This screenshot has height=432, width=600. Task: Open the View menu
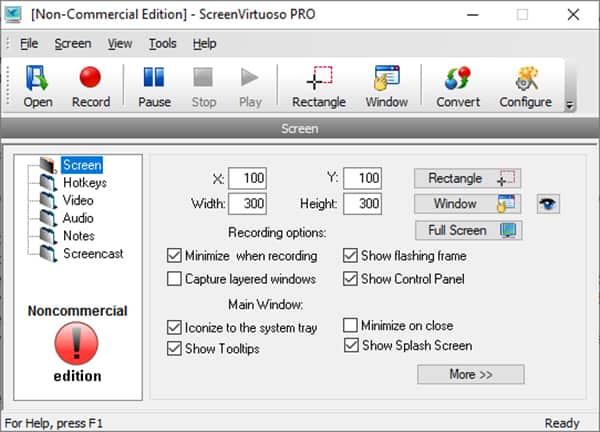tap(120, 44)
